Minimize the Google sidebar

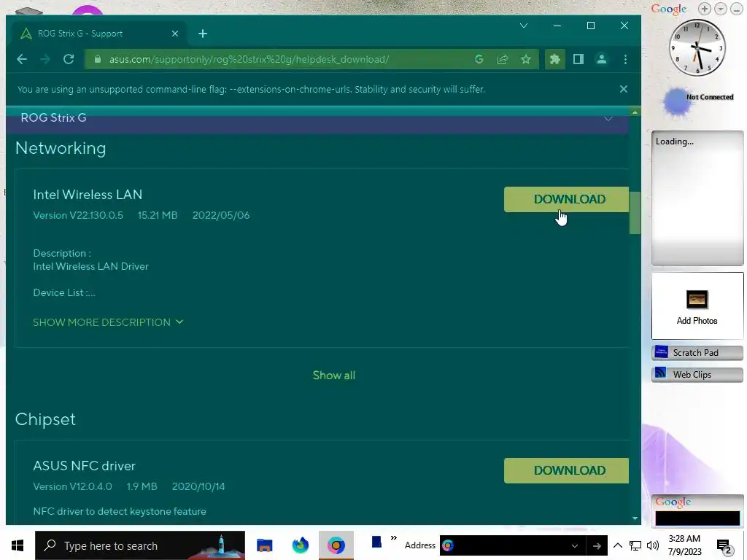pyautogui.click(x=737, y=9)
